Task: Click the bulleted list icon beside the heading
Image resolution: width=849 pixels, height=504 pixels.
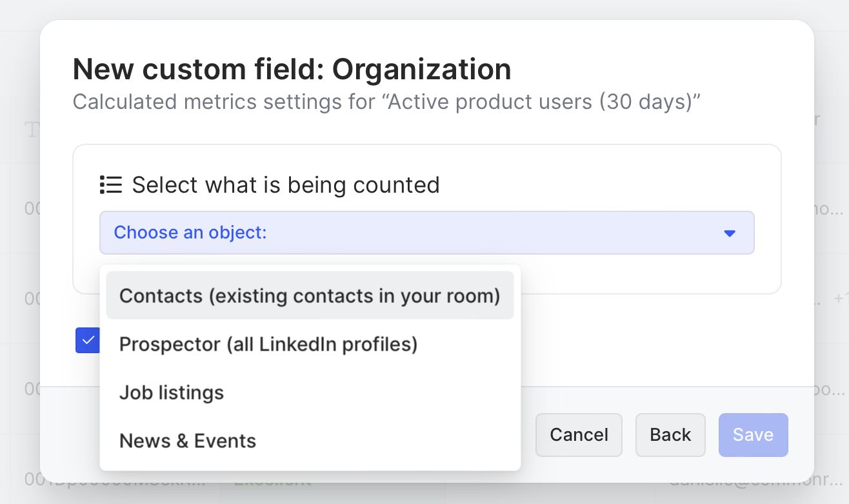Action: click(111, 185)
